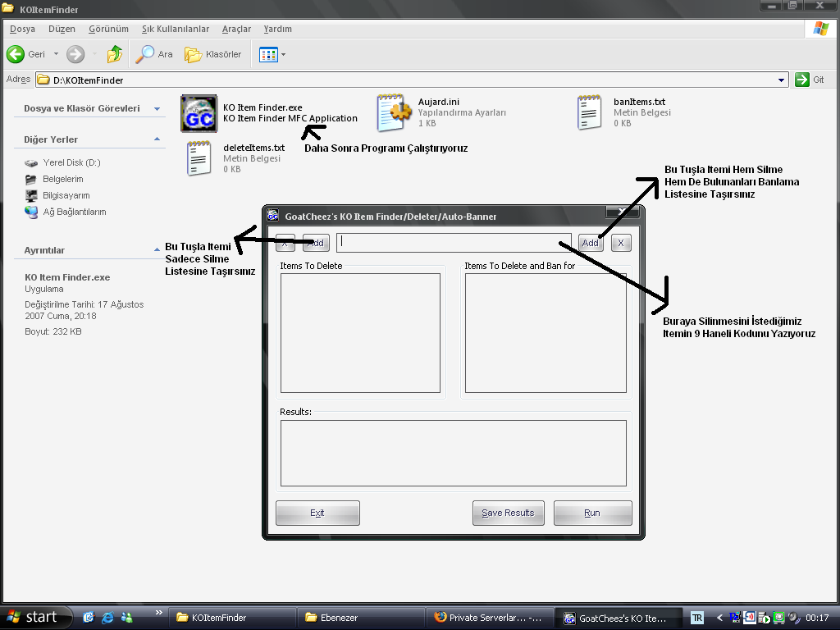840x630 pixels.
Task: Switch to the KOItemFinder taskbar item
Action: pyautogui.click(x=232, y=618)
